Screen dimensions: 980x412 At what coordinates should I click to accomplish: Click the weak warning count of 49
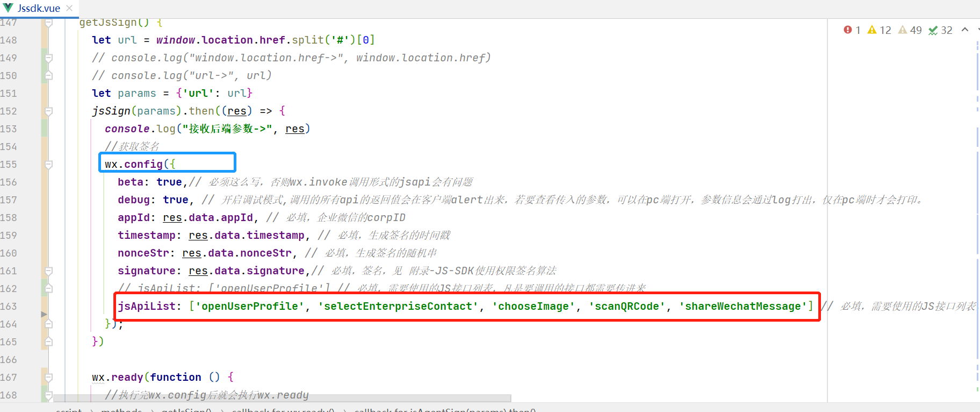pyautogui.click(x=910, y=30)
